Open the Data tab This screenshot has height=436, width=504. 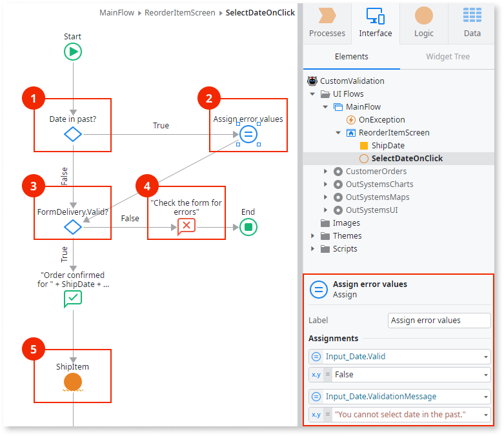point(472,23)
